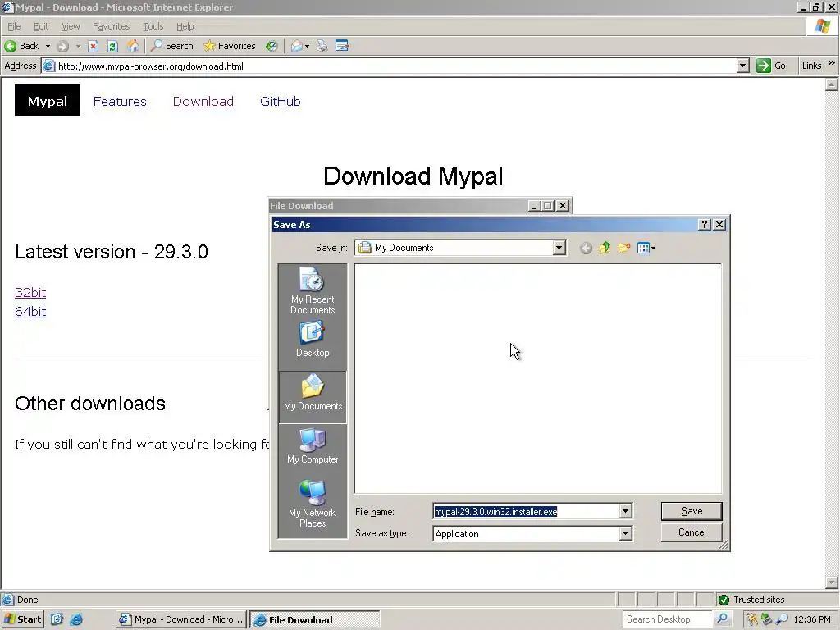Click the Search Desktop input field

pyautogui.click(x=668, y=619)
